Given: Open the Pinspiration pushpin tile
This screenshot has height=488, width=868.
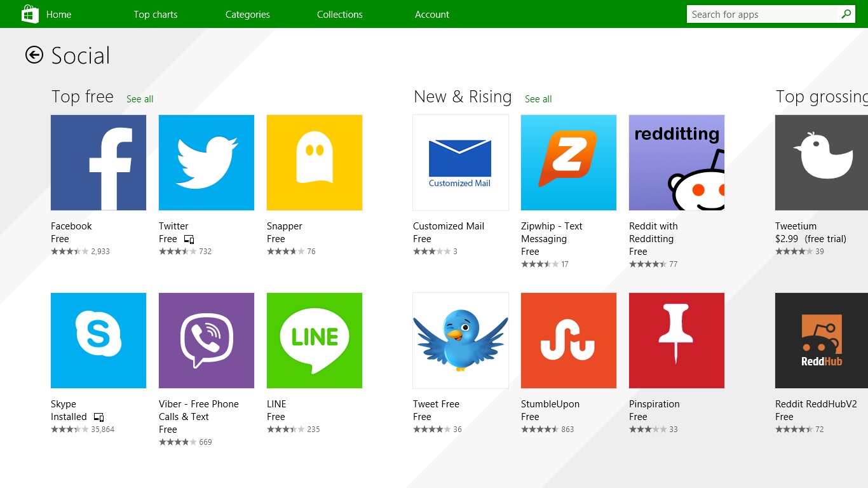Looking at the screenshot, I should (677, 341).
